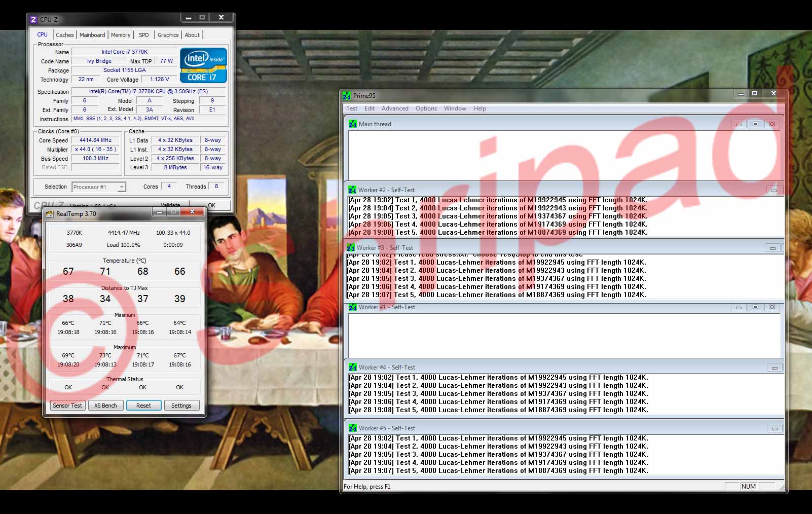Click the Core Voltage 1.128 V value
The width and height of the screenshot is (812, 514).
click(160, 80)
